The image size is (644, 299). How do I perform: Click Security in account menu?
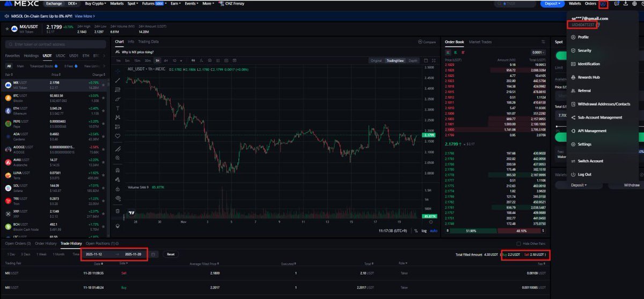tap(584, 50)
